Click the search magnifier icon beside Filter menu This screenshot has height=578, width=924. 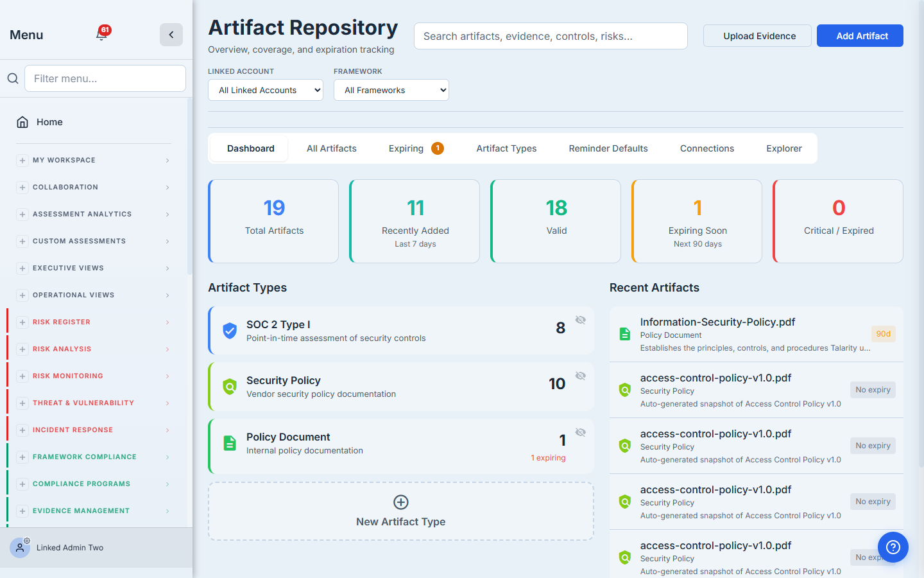(13, 78)
